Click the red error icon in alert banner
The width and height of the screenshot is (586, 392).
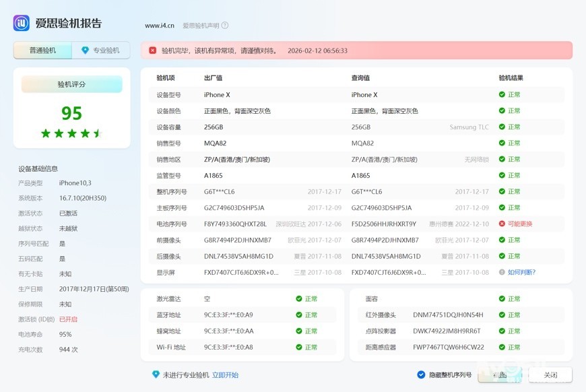pos(152,51)
